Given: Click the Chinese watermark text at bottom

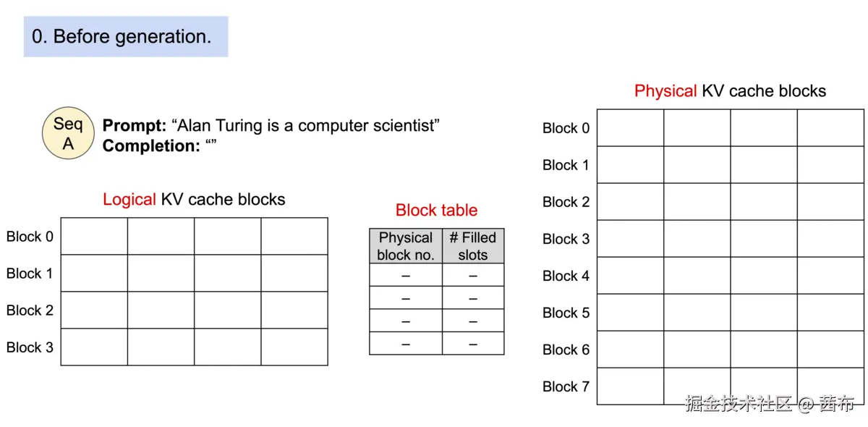Looking at the screenshot, I should pos(770,404).
